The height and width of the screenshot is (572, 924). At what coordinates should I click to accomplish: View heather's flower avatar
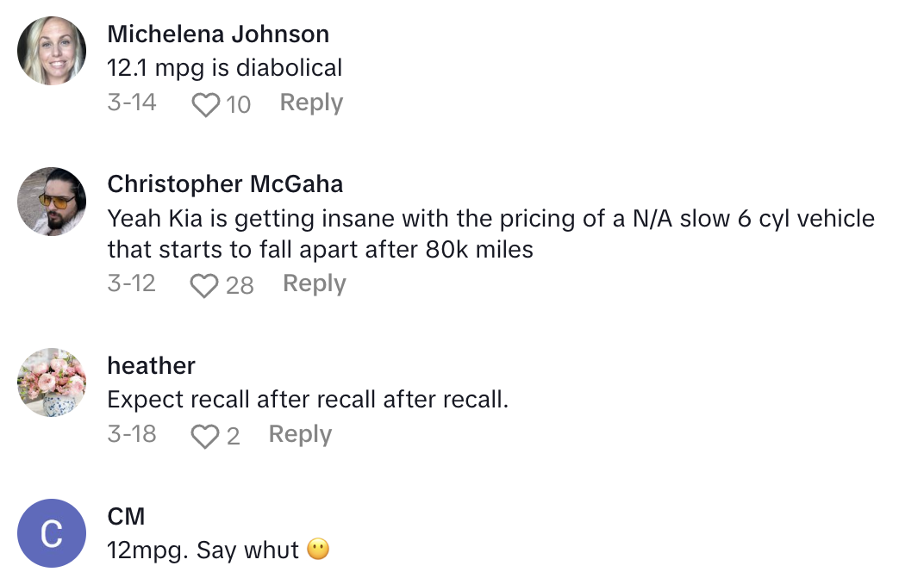pyautogui.click(x=51, y=382)
